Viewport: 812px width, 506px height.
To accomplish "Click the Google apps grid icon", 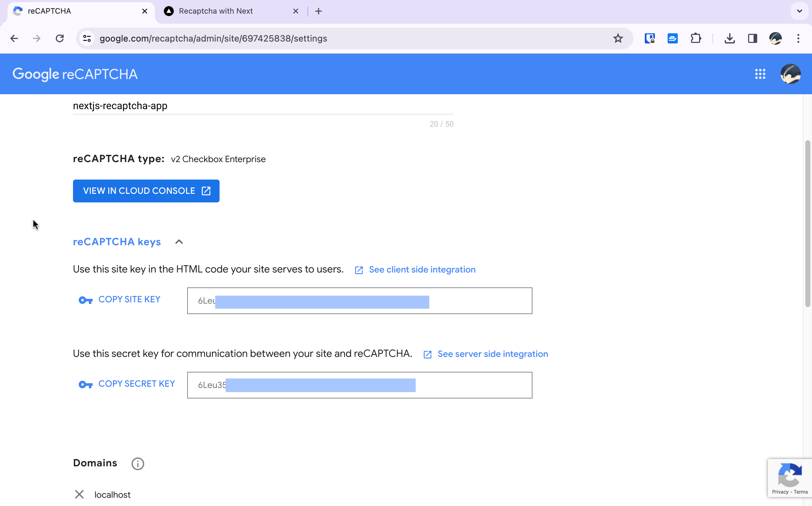I will pyautogui.click(x=760, y=74).
